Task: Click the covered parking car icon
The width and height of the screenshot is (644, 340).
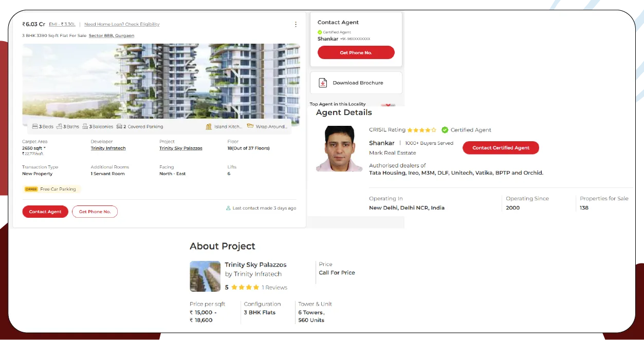Action: click(119, 126)
